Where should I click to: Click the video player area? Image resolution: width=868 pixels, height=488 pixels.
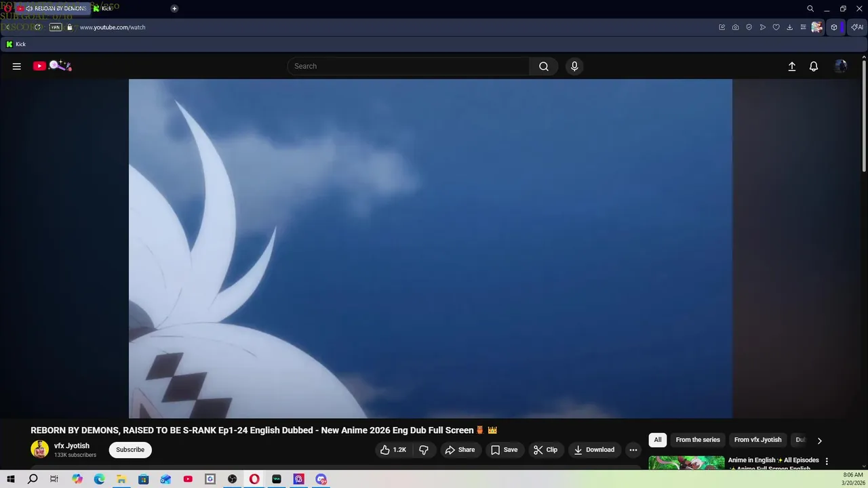(x=431, y=249)
